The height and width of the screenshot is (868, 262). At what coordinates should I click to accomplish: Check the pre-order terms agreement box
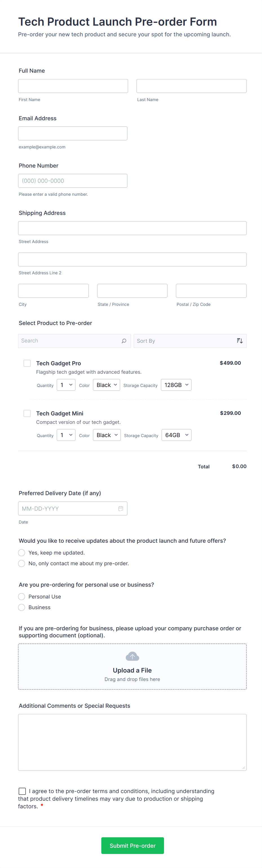pyautogui.click(x=22, y=791)
